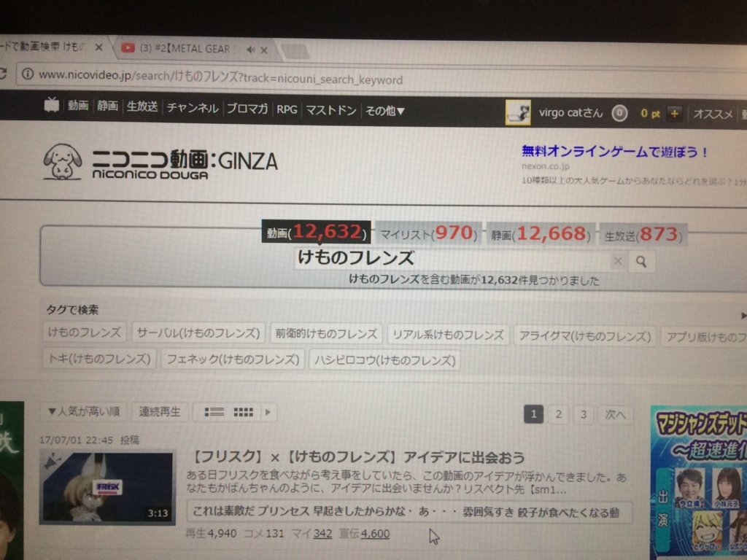Open the マストドン menu item
This screenshot has height=560, width=747.
click(x=331, y=111)
